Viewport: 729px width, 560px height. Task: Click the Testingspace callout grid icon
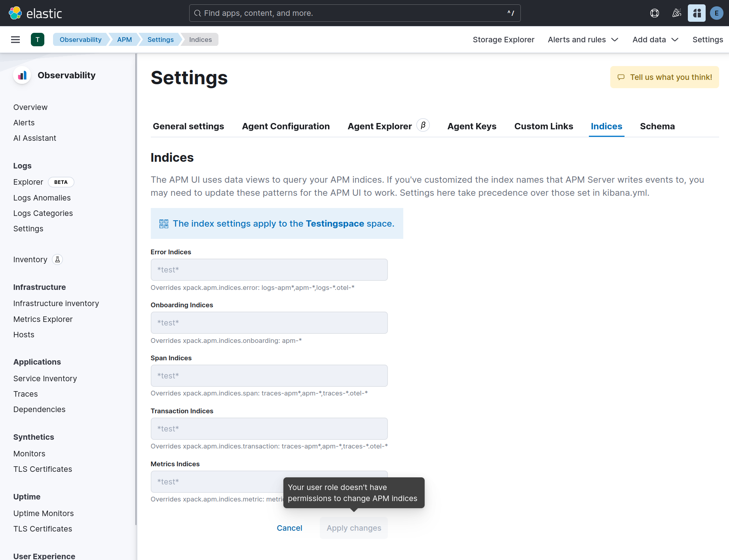[164, 224]
